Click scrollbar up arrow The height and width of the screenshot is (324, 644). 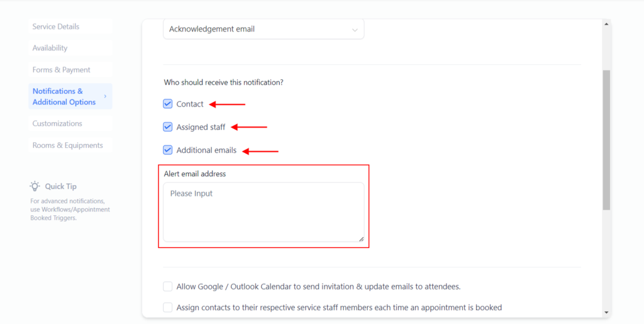[x=606, y=25]
